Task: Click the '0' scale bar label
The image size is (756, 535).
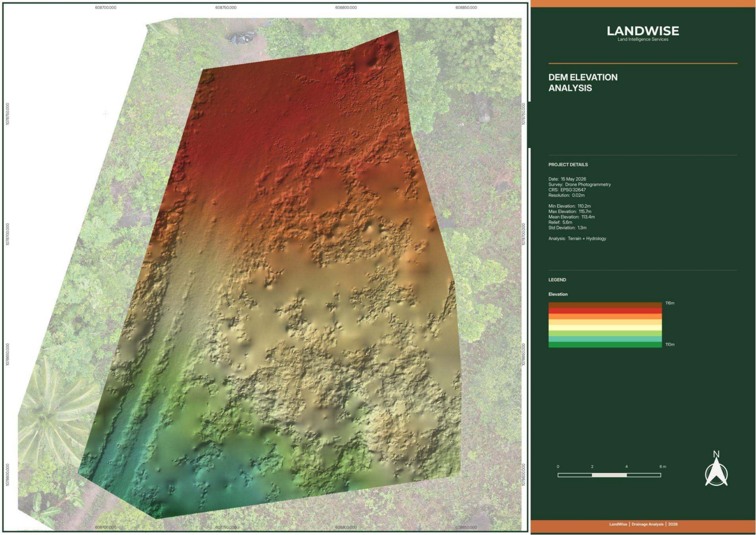Action: [558, 467]
